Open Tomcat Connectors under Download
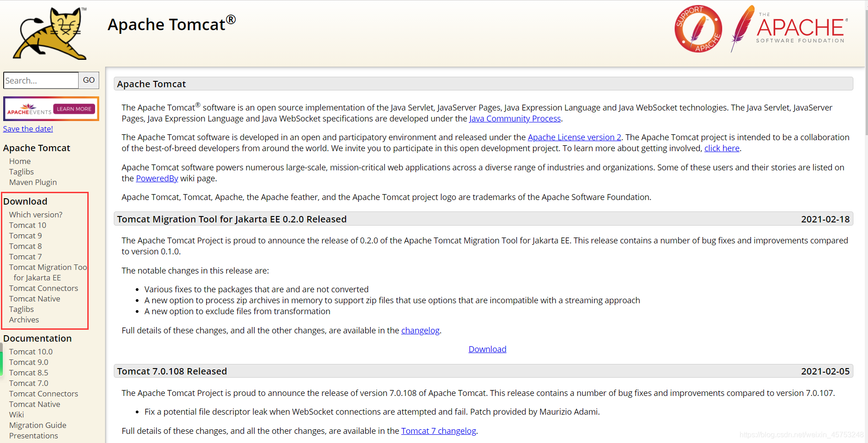868x443 pixels. pos(43,288)
